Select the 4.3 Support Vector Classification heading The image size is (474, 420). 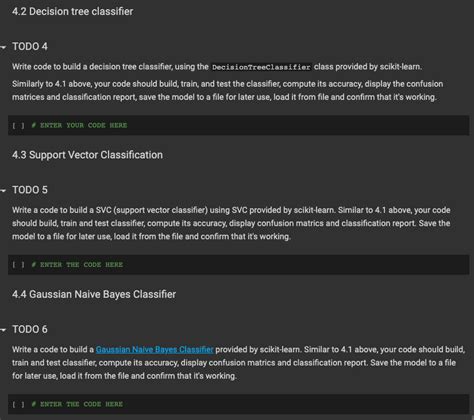point(87,155)
